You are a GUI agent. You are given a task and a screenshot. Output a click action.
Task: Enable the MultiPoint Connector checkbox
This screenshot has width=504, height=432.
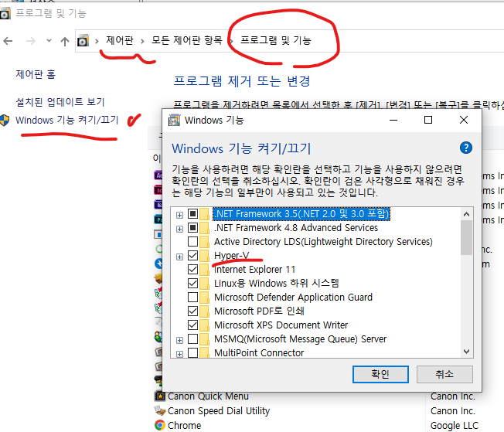(192, 352)
